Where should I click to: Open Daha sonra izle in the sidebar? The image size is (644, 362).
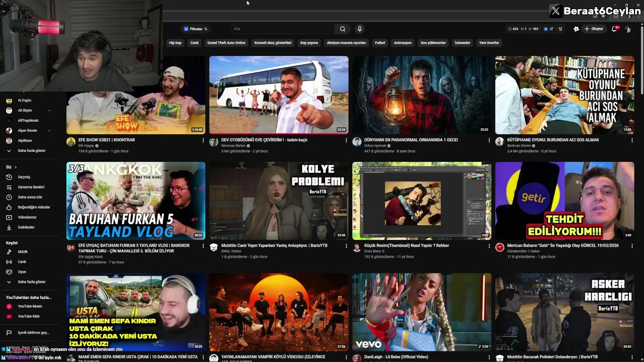pyautogui.click(x=29, y=197)
